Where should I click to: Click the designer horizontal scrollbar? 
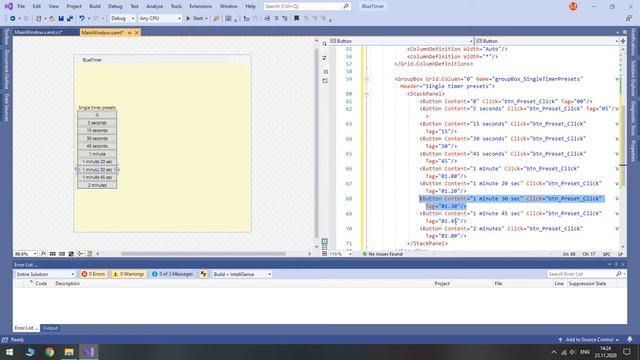pyautogui.click(x=203, y=253)
